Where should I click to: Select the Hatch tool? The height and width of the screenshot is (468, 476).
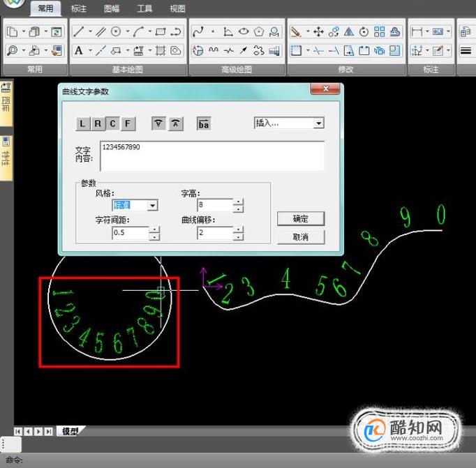click(161, 50)
